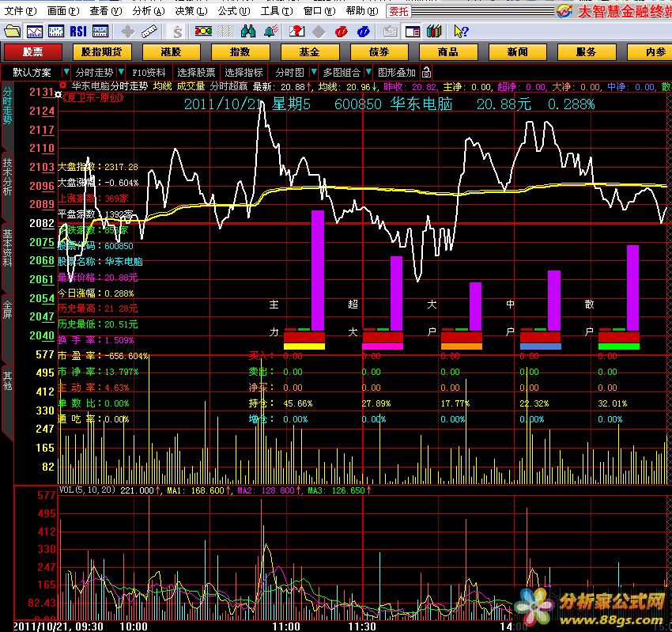
Task: Select the 基金 category button
Action: (309, 52)
